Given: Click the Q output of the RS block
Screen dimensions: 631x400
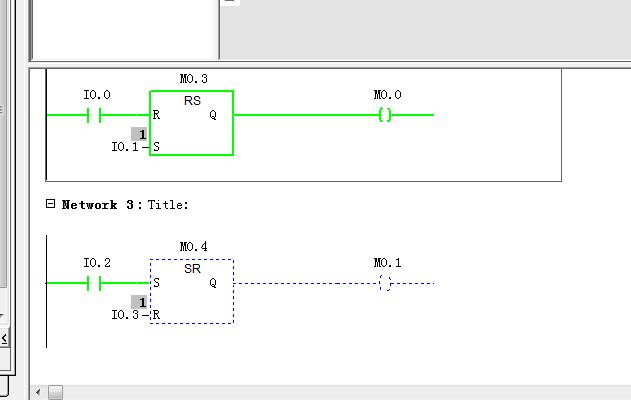Looking at the screenshot, I should (x=213, y=115).
